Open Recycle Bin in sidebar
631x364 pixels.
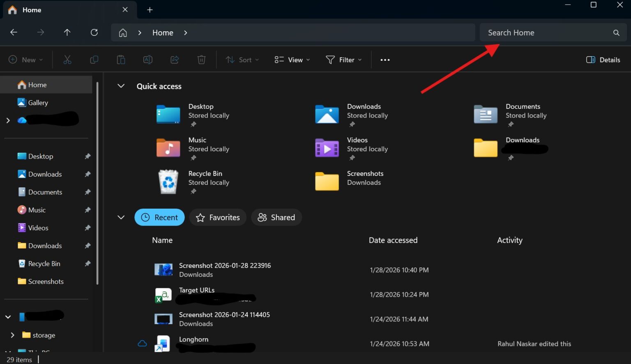pyautogui.click(x=44, y=264)
